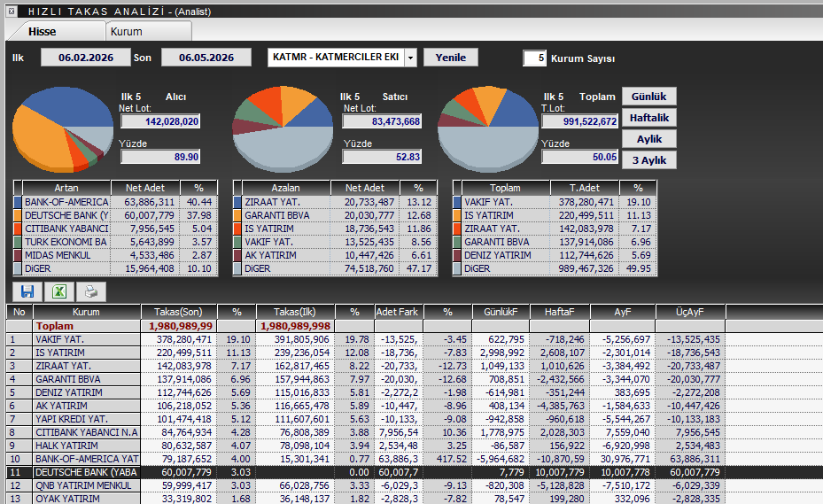The width and height of the screenshot is (823, 504).
Task: Close the Hızlı Takas Analizi window
Action: (x=12, y=11)
